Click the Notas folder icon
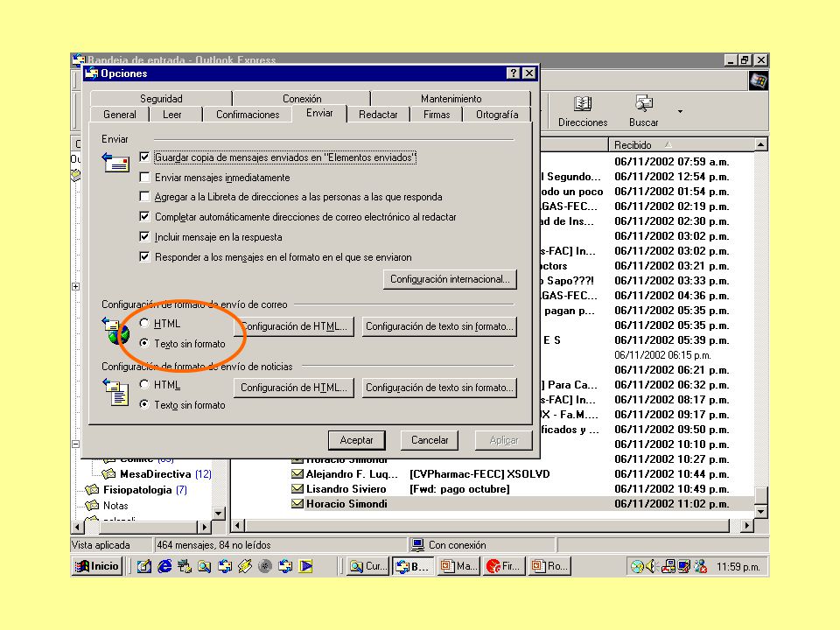This screenshot has width=840, height=630. point(92,505)
